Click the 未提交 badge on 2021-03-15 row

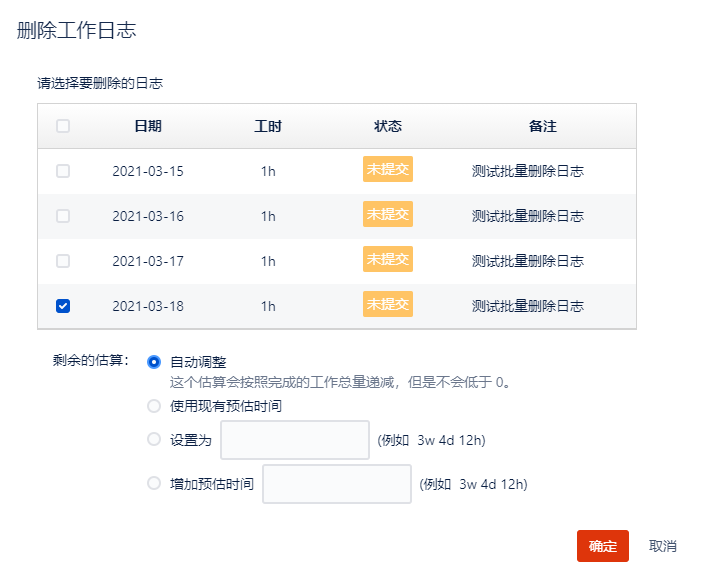(387, 169)
